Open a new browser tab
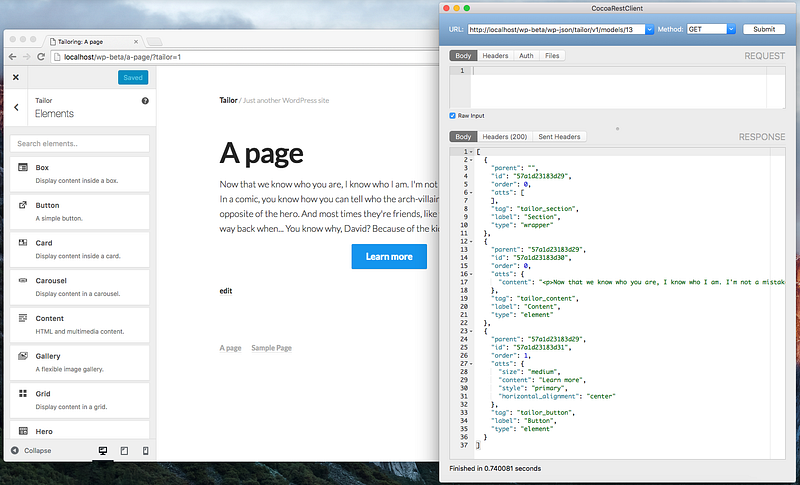Image resolution: width=800 pixels, height=485 pixels. click(x=154, y=42)
